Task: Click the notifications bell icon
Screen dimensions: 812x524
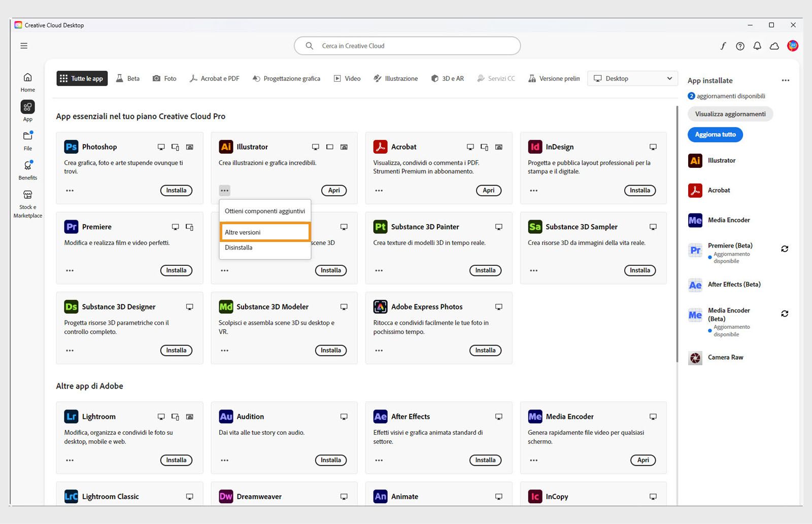Action: pyautogui.click(x=757, y=46)
